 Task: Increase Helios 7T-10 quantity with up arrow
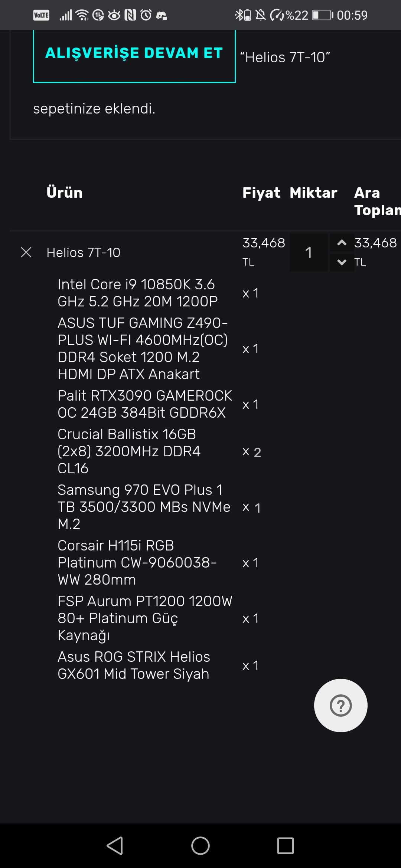click(342, 243)
